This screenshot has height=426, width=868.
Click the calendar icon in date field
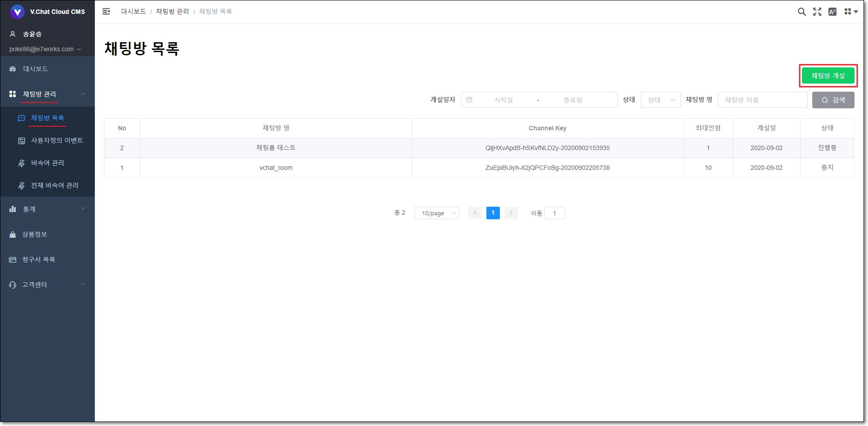[x=469, y=100]
